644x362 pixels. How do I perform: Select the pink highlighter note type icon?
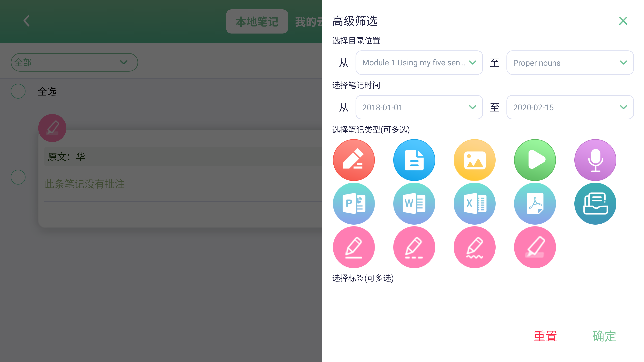535,247
